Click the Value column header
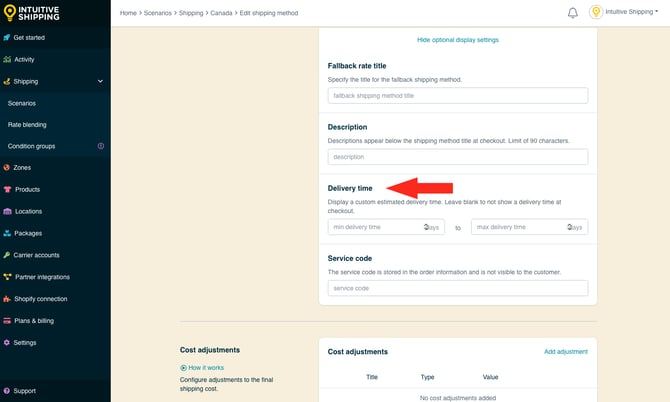Screen dimensions: 670x402 click(x=490, y=377)
